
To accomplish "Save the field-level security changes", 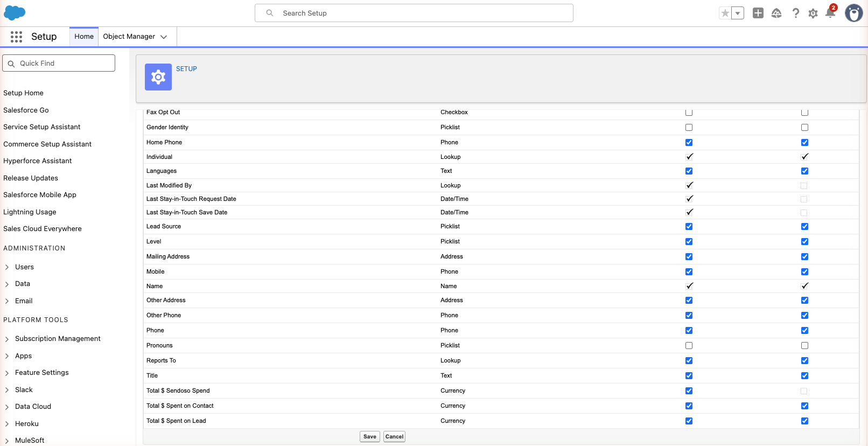I will click(x=370, y=437).
